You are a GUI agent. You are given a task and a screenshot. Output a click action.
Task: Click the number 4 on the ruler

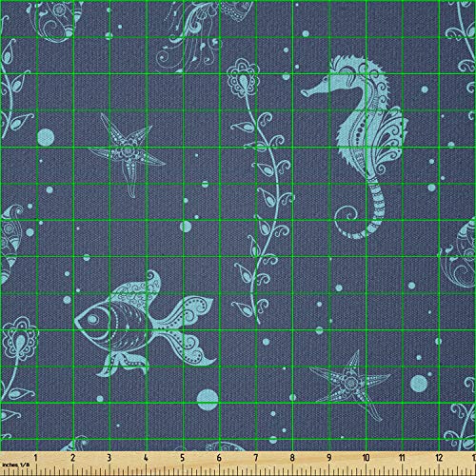146,458
